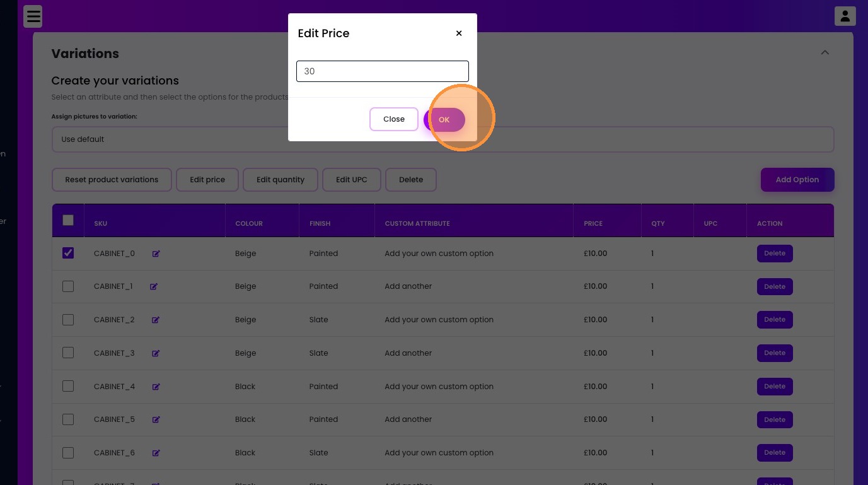Uncheck the CABINET_0 row checkbox
The height and width of the screenshot is (485, 868).
click(68, 253)
